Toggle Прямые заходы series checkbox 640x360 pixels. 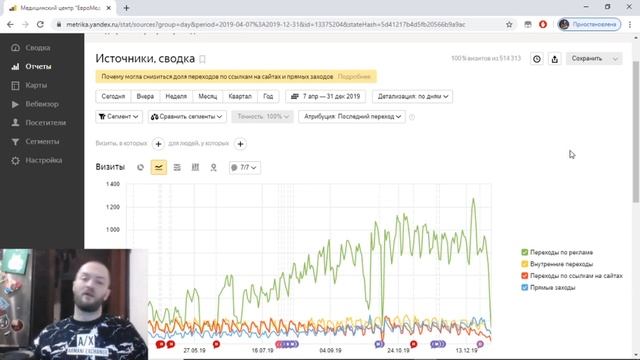pos(525,288)
